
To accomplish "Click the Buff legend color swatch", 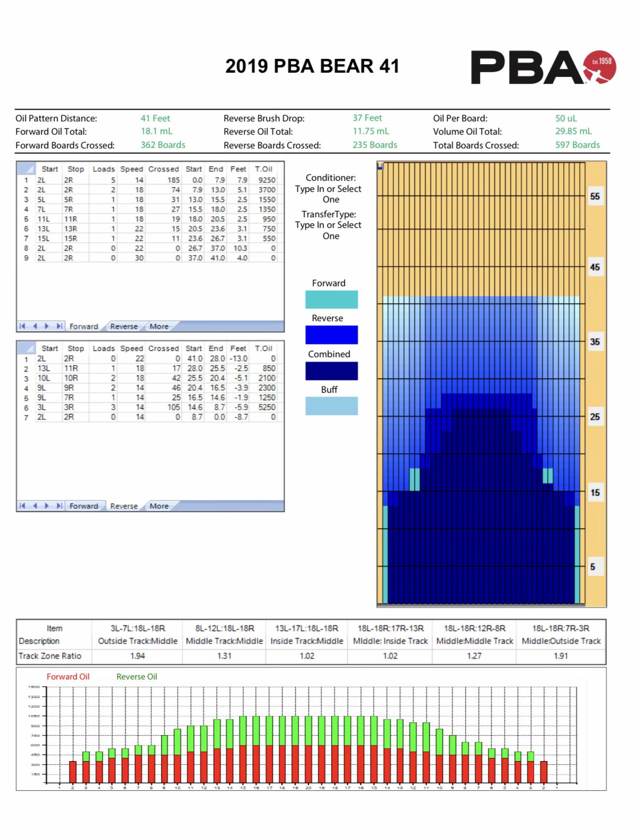I will click(x=332, y=406).
